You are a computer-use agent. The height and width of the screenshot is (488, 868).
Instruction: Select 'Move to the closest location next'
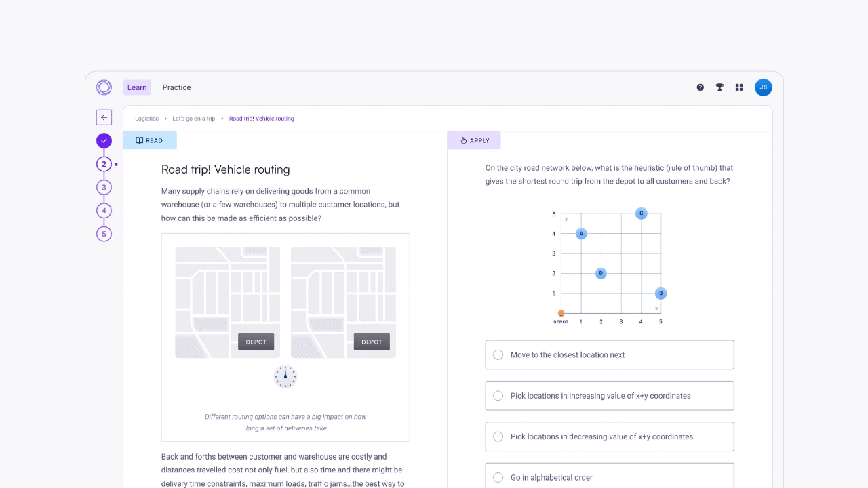point(610,354)
